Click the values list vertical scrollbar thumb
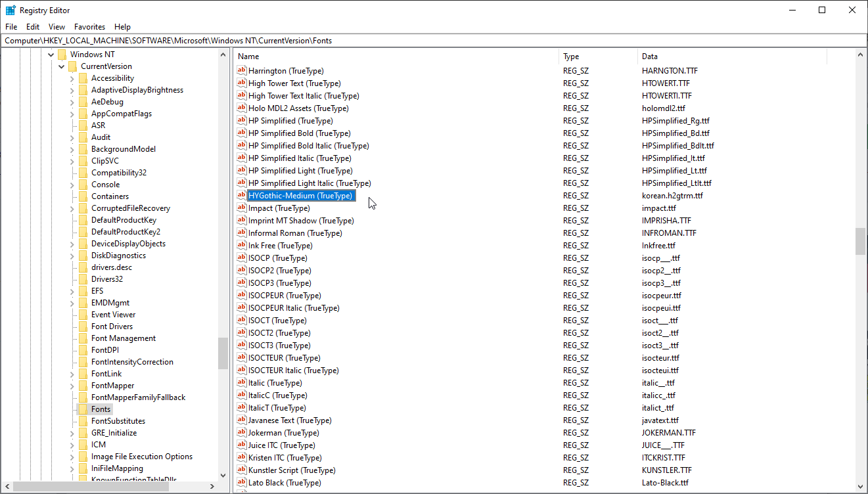Viewport: 868px width, 494px height. (860, 241)
